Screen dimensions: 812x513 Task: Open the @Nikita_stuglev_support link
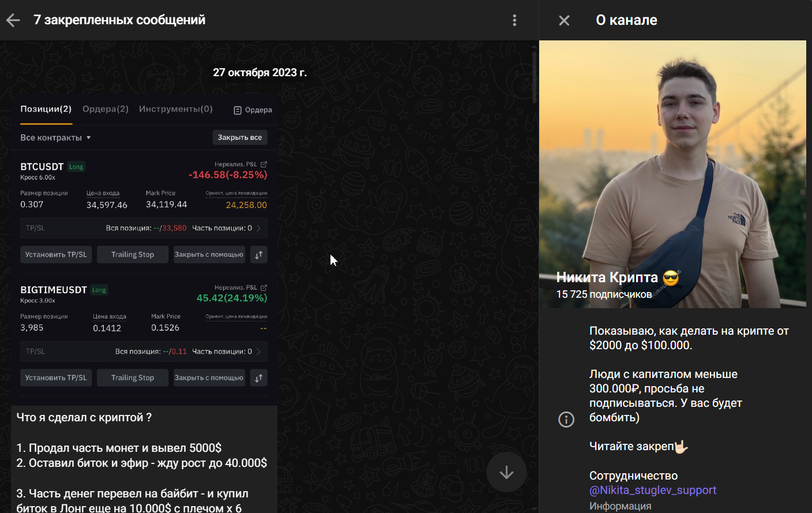652,490
